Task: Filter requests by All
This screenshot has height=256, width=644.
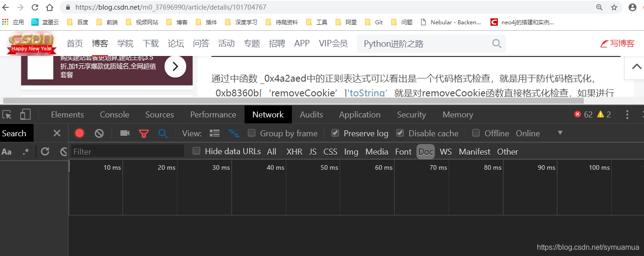Action: tap(272, 151)
